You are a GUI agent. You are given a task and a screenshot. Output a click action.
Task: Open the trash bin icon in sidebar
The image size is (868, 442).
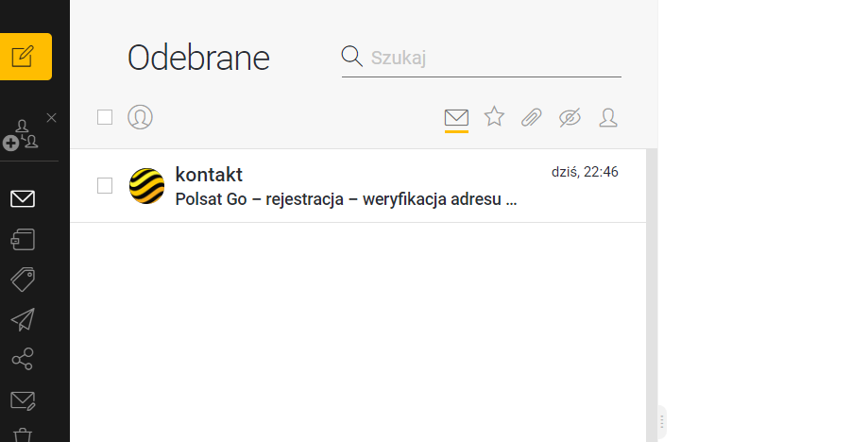[x=23, y=434]
